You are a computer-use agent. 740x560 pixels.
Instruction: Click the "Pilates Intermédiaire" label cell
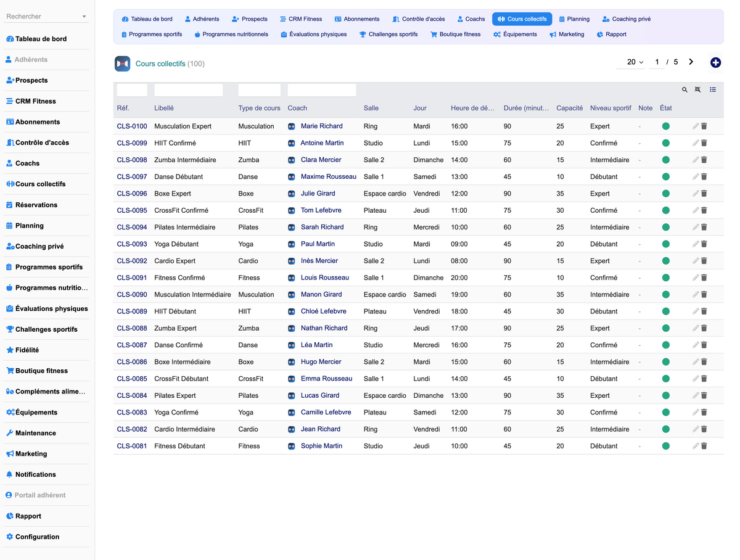click(185, 227)
